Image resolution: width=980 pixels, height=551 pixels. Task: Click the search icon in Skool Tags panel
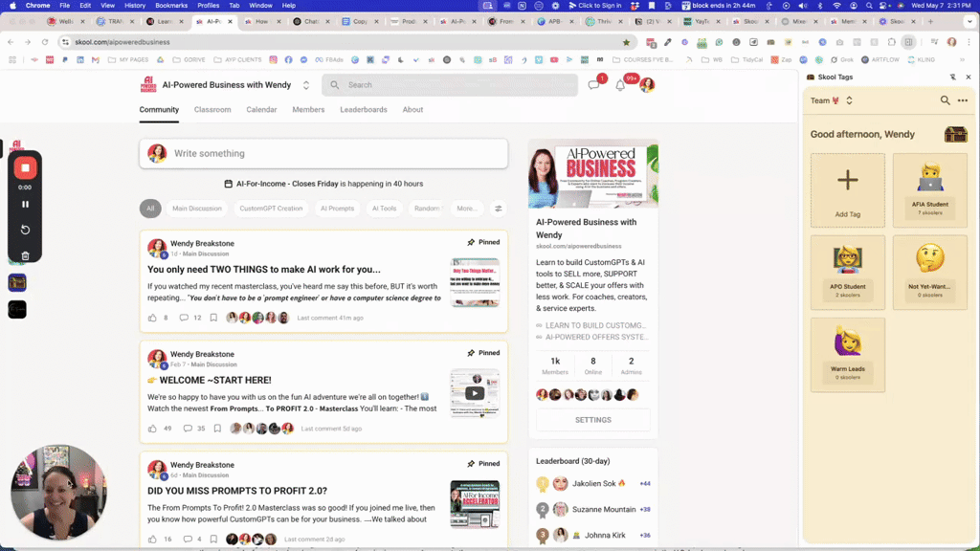pyautogui.click(x=945, y=100)
